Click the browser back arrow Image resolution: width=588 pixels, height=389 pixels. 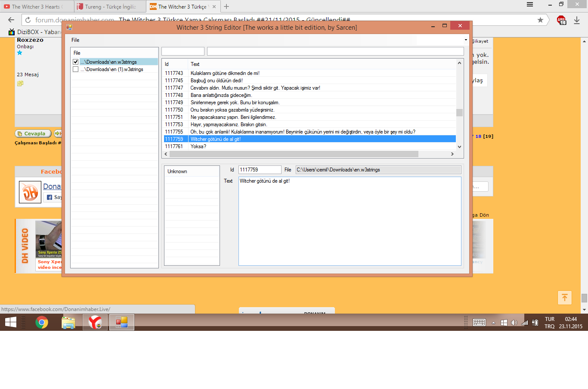[11, 20]
